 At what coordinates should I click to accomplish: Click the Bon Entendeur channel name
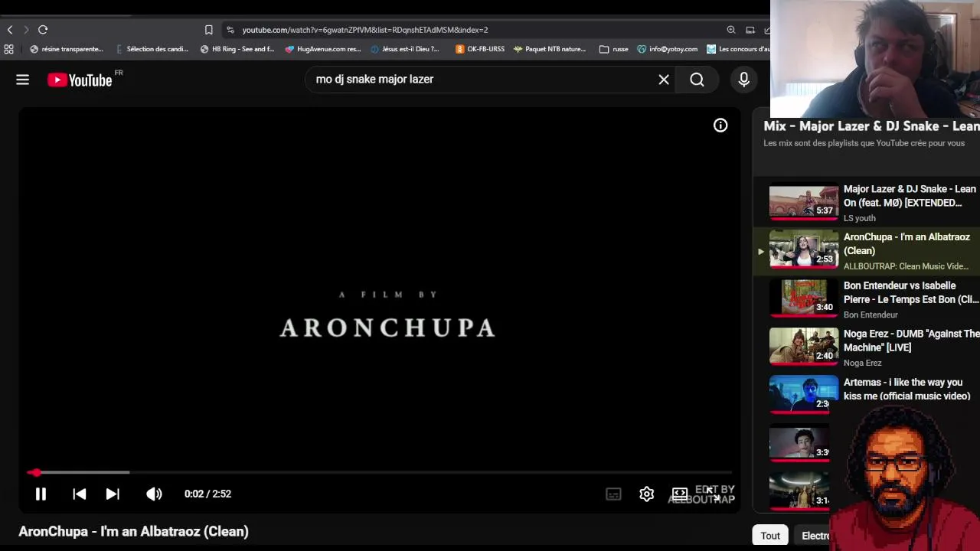[x=871, y=315]
